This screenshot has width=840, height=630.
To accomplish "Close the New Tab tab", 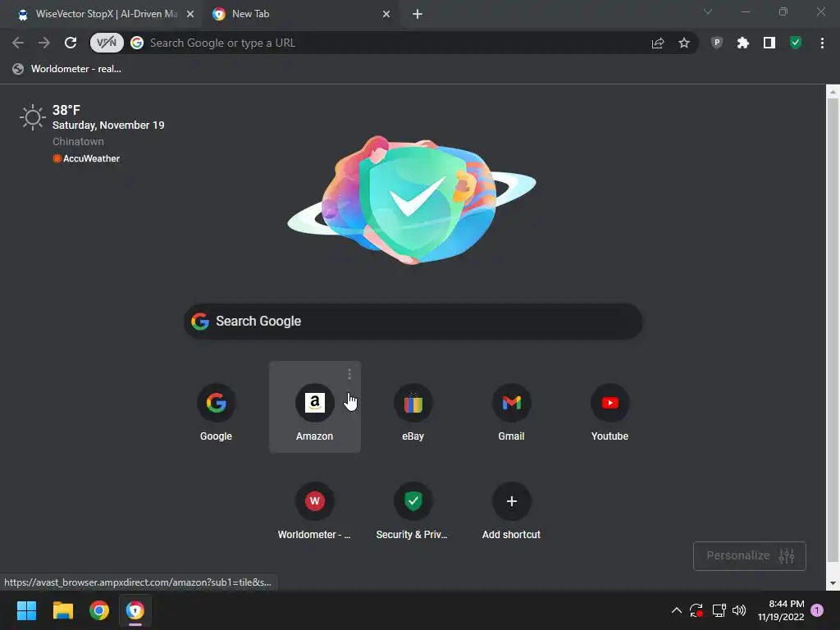I will (x=386, y=14).
